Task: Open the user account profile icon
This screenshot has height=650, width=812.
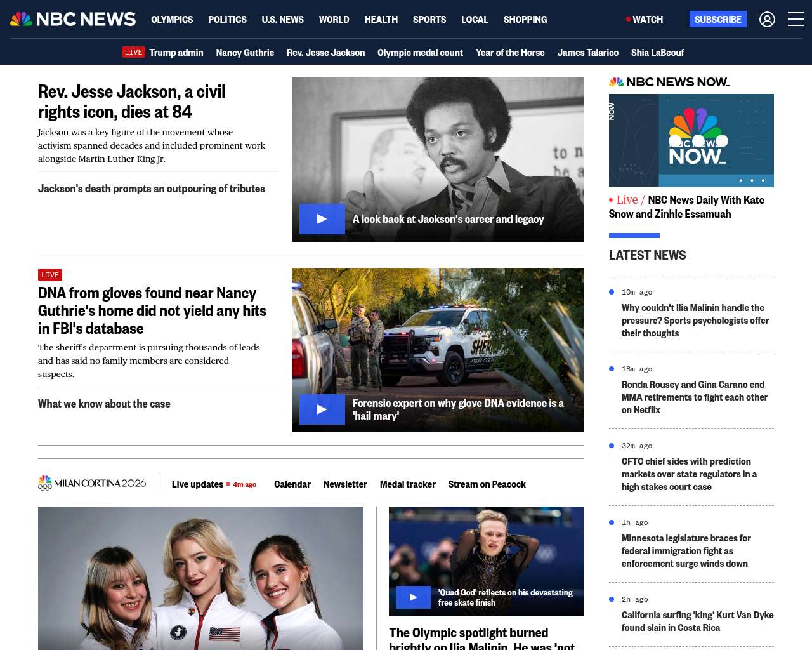Action: 767,20
